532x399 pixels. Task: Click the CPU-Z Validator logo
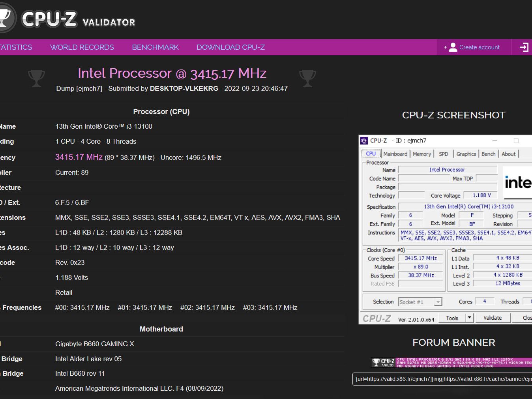pyautogui.click(x=67, y=18)
